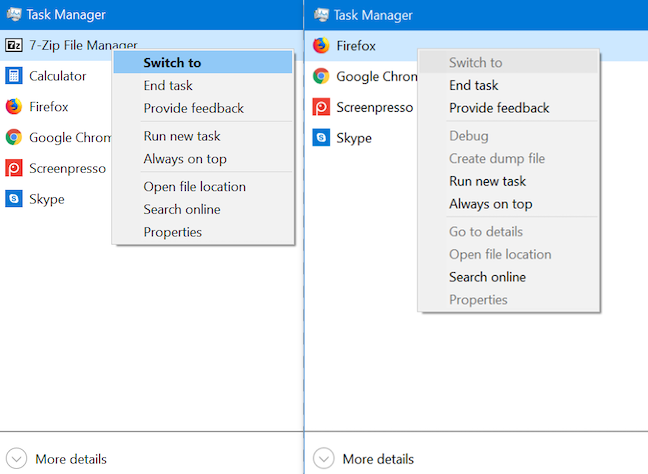The height and width of the screenshot is (474, 648).
Task: Choose Switch to in left context menu
Action: [x=203, y=62]
